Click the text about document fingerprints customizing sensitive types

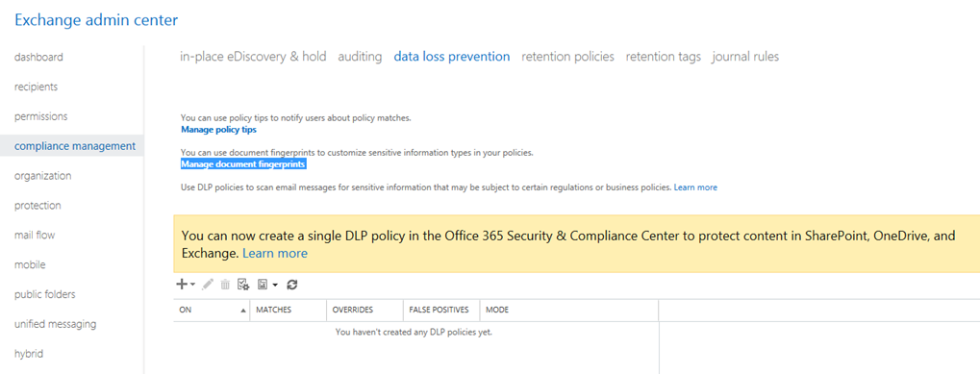pos(357,152)
